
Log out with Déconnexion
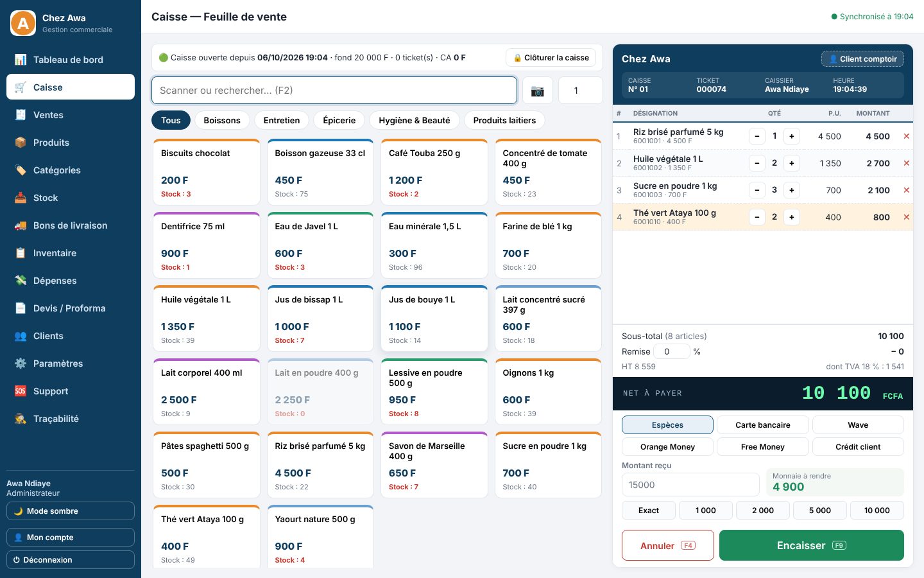pos(71,560)
